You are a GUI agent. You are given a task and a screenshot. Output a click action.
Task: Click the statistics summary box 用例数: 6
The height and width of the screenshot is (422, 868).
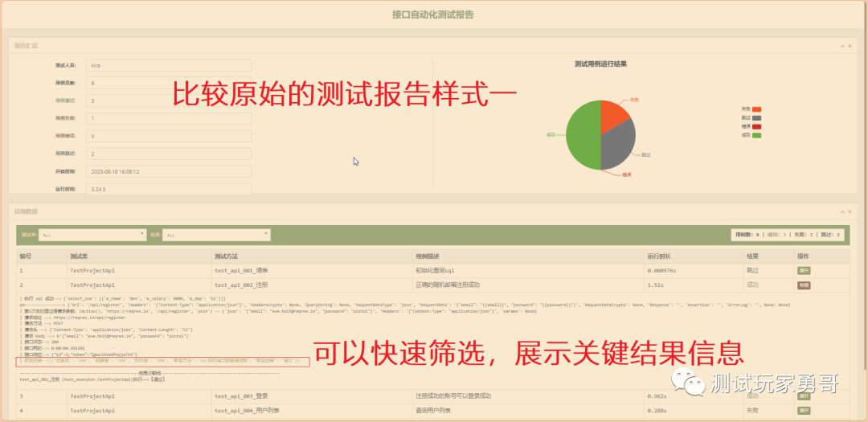[788, 235]
